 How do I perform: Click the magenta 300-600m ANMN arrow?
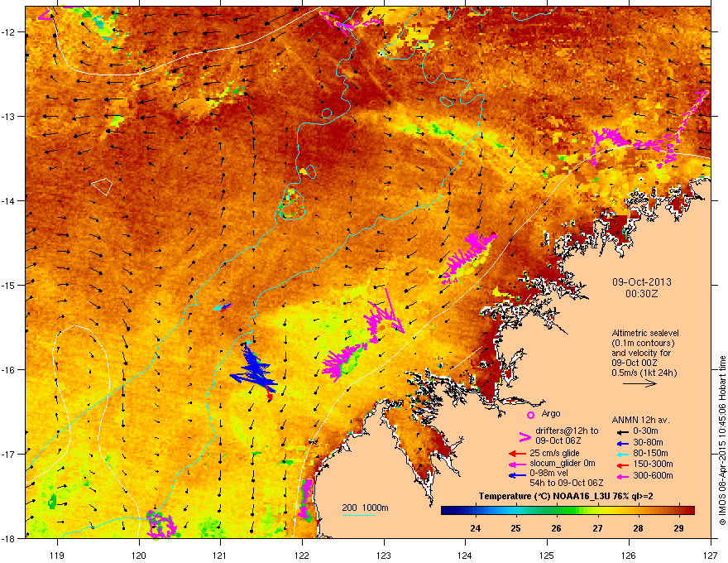623,476
